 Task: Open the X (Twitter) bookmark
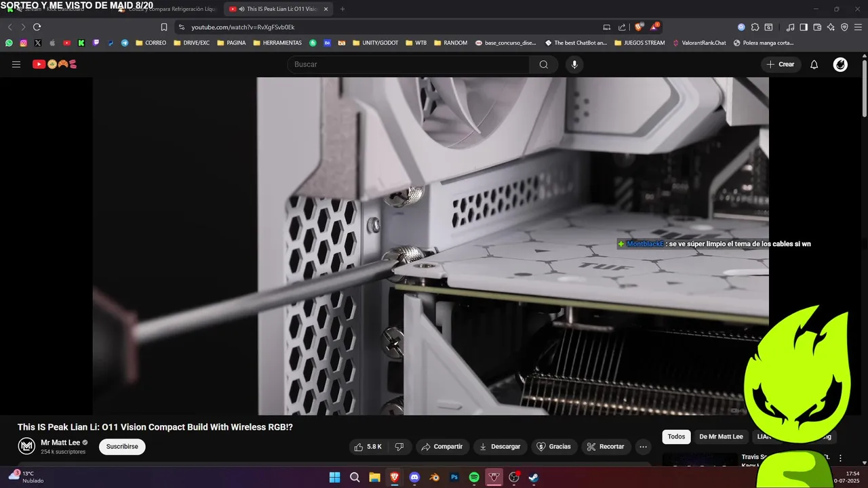click(x=37, y=43)
